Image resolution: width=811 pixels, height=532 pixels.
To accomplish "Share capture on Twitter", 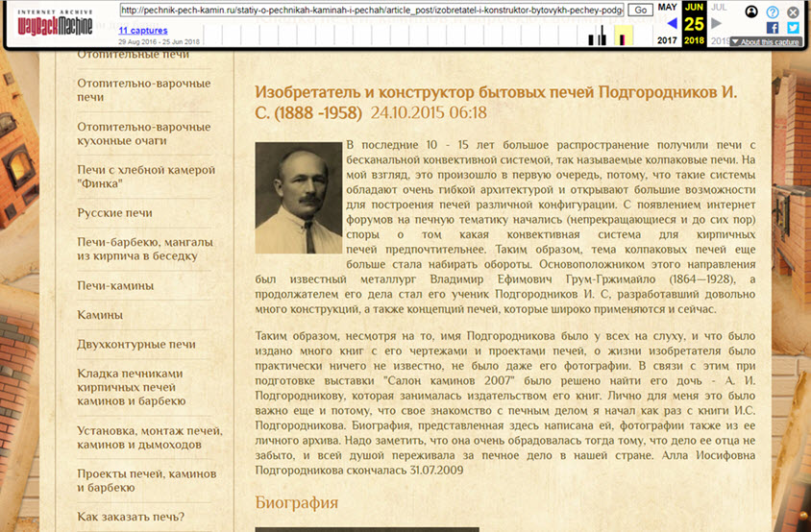I will pos(793,28).
